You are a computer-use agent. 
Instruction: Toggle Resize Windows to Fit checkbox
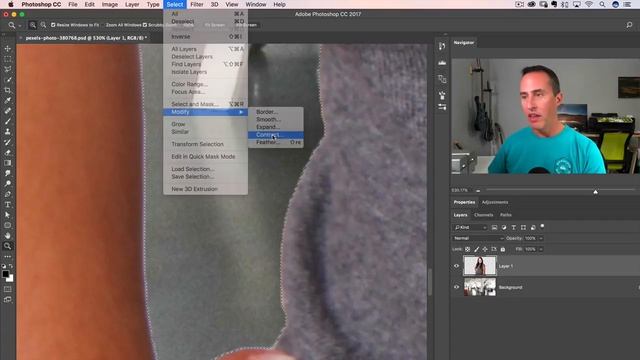tap(53, 25)
